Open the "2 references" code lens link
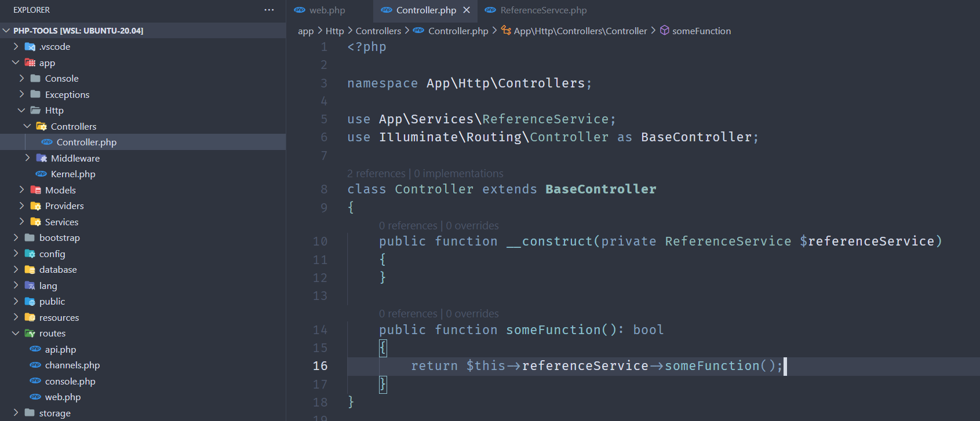980x421 pixels. pyautogui.click(x=376, y=173)
